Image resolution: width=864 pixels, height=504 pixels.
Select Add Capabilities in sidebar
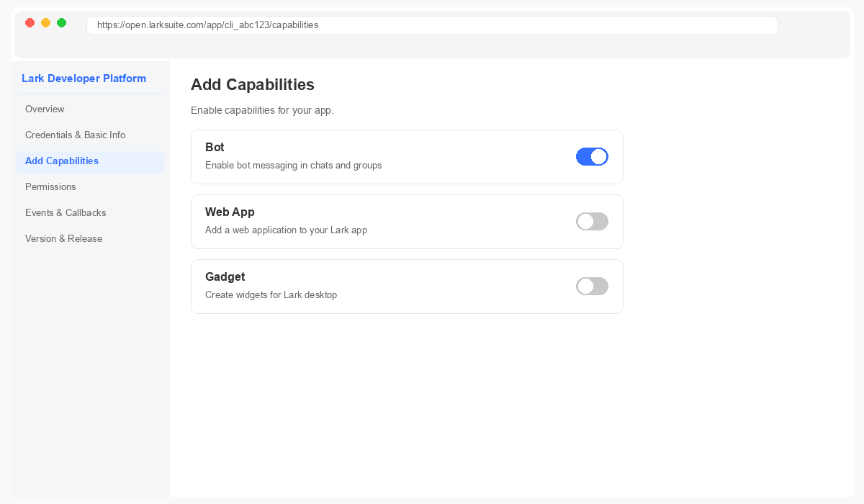(x=90, y=161)
